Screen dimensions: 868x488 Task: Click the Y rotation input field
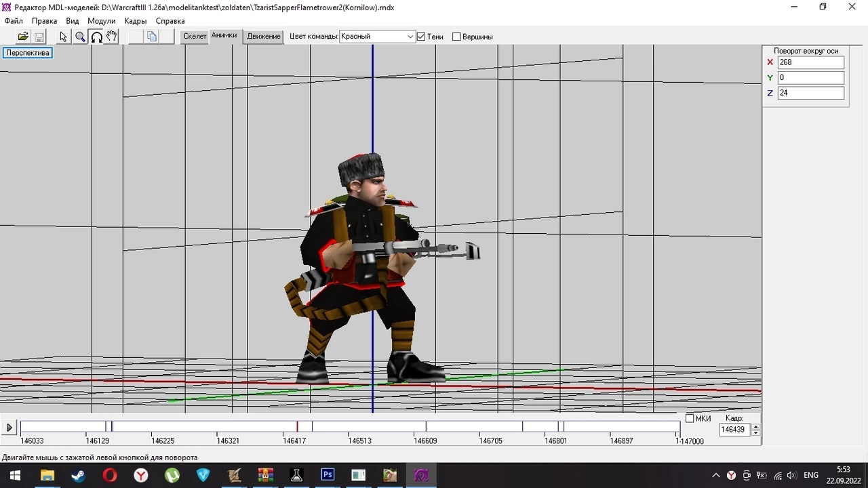[810, 78]
